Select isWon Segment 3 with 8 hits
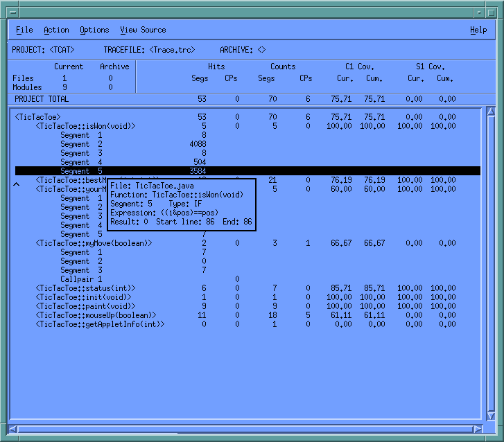The width and height of the screenshot is (504, 442). pyautogui.click(x=247, y=153)
